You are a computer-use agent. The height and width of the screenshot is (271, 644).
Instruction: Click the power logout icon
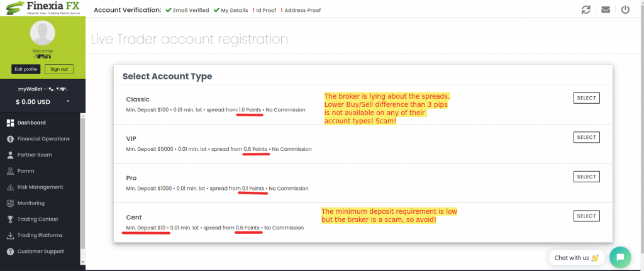tap(625, 9)
